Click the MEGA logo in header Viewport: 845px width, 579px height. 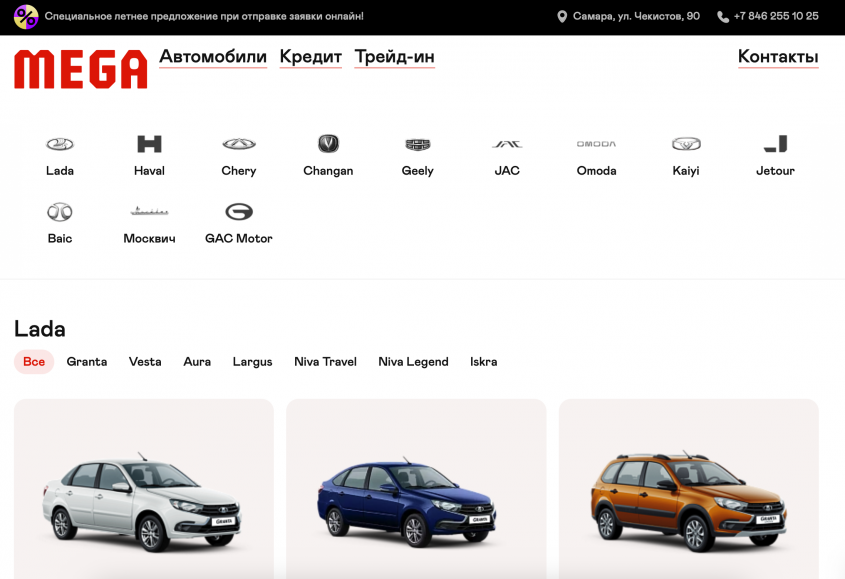pyautogui.click(x=80, y=69)
